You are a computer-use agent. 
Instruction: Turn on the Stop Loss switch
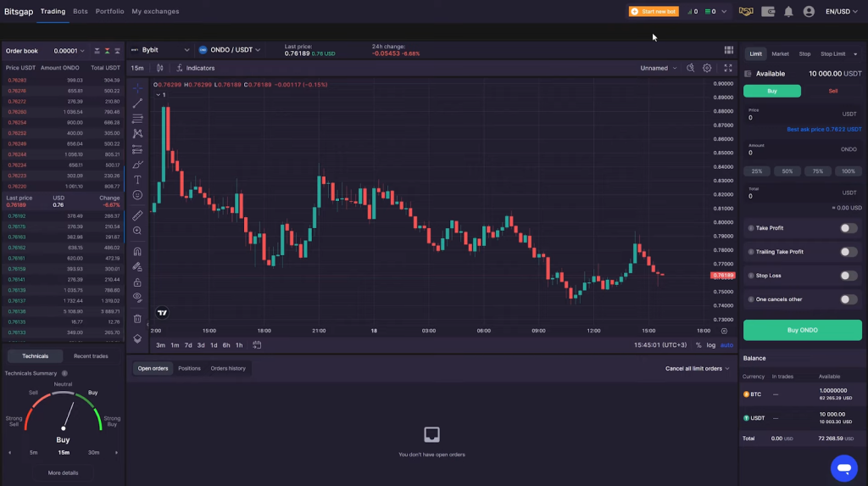tap(848, 276)
